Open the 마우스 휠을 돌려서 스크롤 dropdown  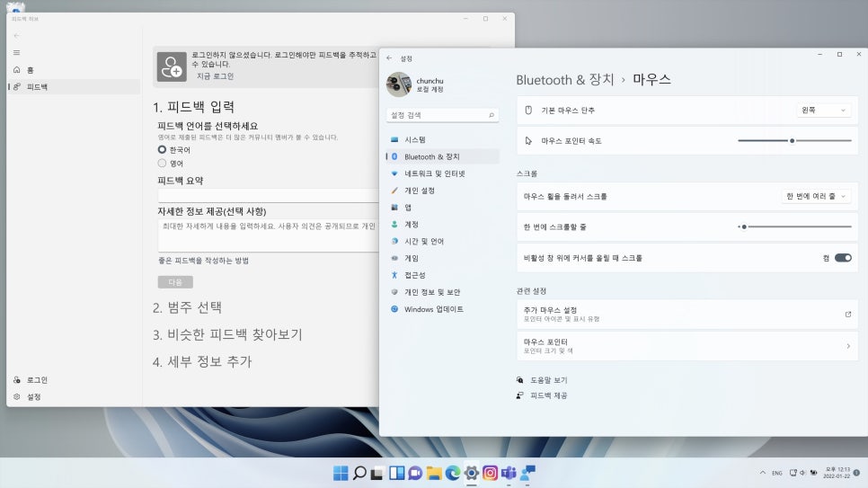[x=816, y=196]
